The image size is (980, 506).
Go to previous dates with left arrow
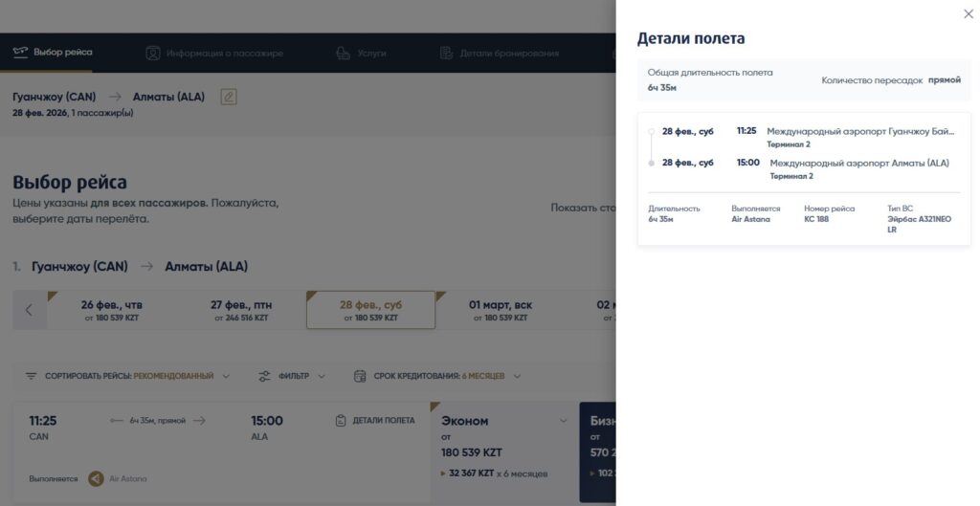29,310
